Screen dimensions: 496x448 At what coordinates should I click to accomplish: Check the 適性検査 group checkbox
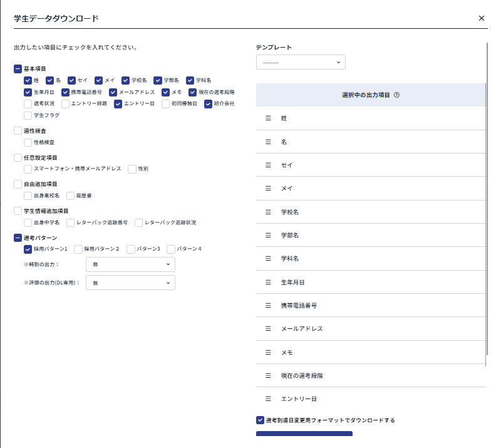click(x=18, y=131)
